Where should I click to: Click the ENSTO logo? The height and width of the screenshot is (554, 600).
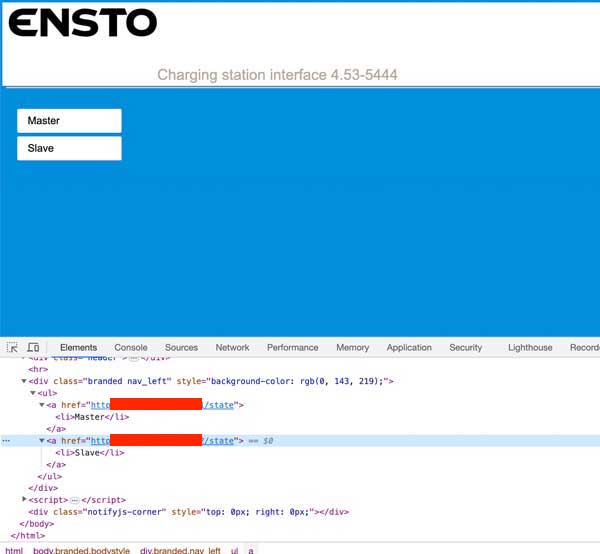[83, 23]
